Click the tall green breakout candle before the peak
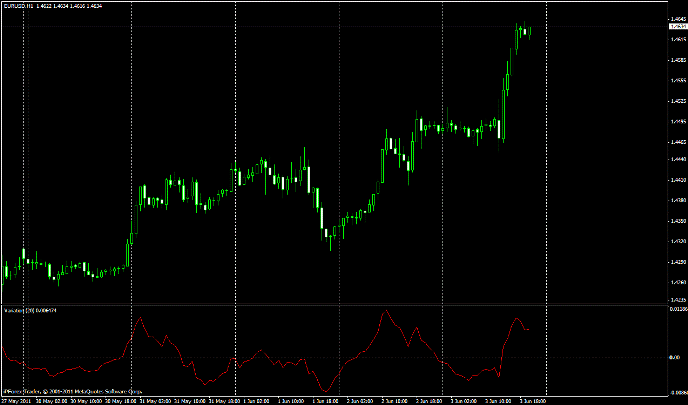The height and width of the screenshot is (405, 688). [x=503, y=112]
